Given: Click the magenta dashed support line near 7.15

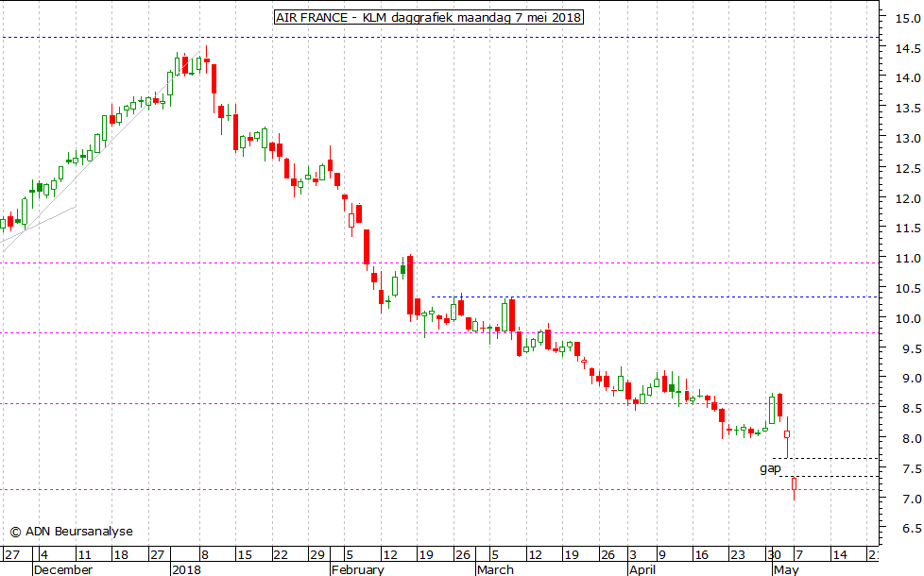Looking at the screenshot, I should tap(439, 489).
